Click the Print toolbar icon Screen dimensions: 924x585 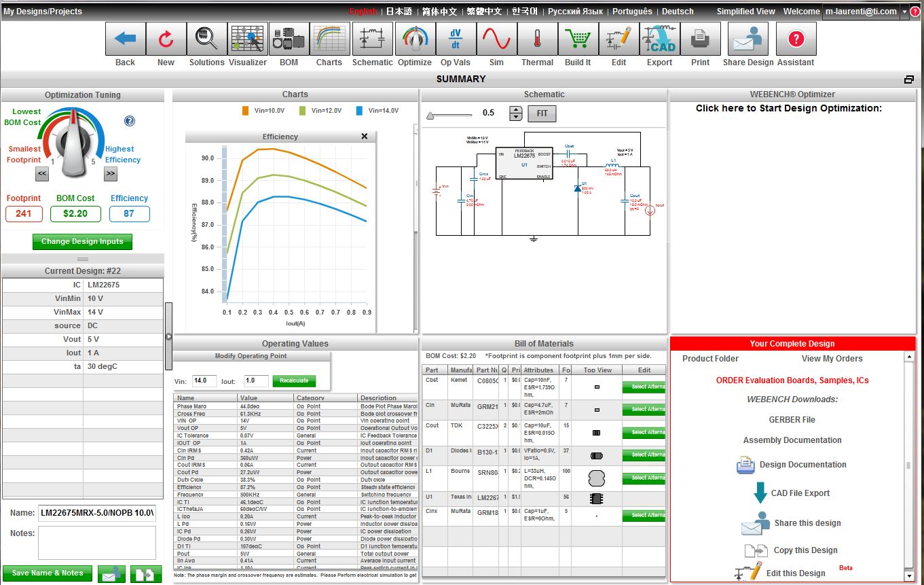[700, 39]
